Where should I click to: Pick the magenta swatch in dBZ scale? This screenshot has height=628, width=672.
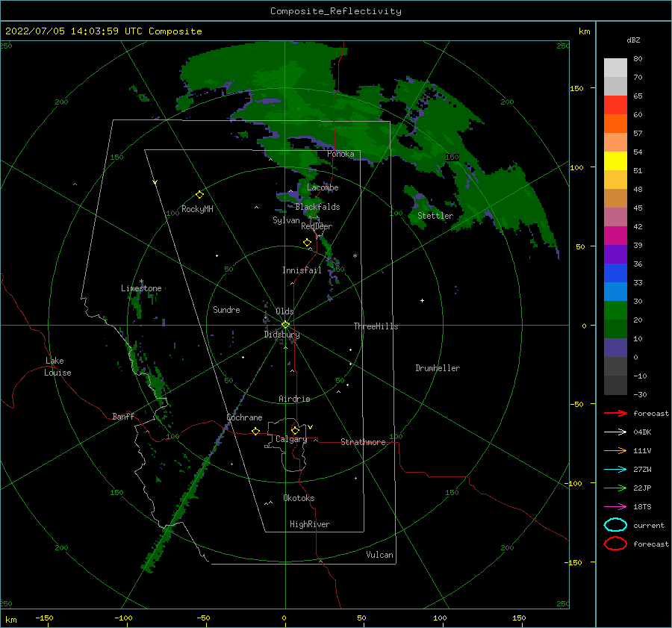pos(615,236)
